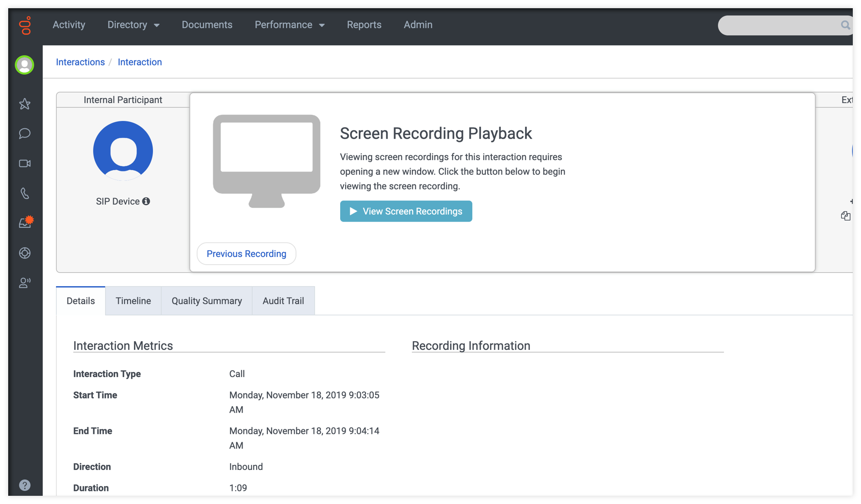Open the Audit Trail tab
Viewport: 861px width, 504px height.
tap(283, 301)
